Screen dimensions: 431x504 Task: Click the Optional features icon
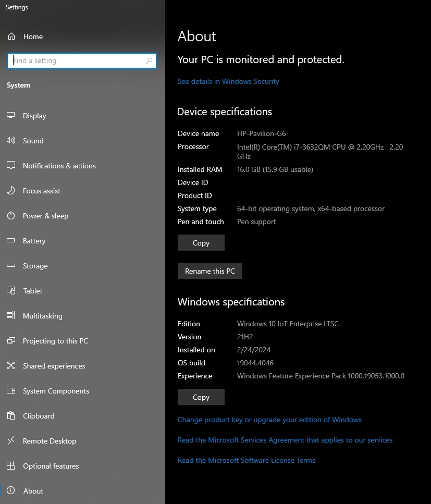click(x=11, y=465)
